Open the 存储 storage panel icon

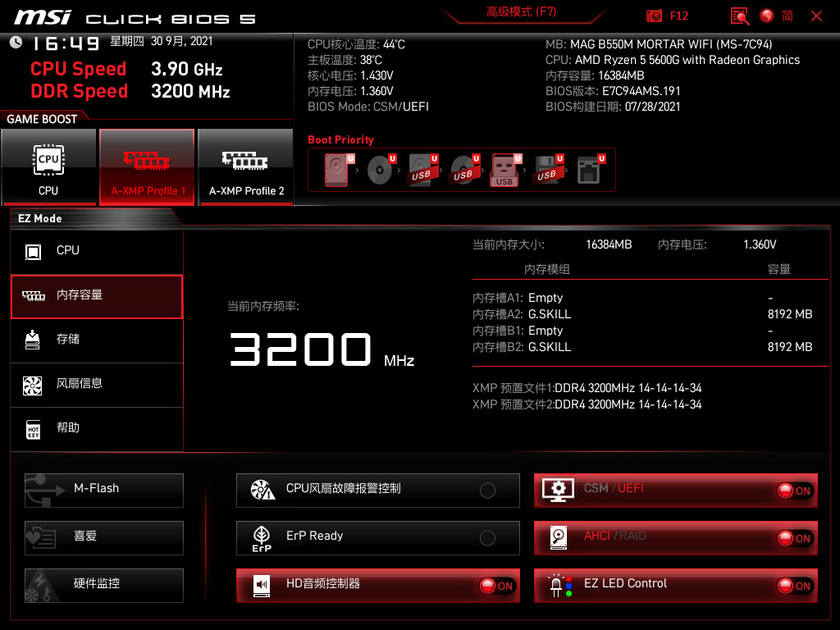point(34,340)
